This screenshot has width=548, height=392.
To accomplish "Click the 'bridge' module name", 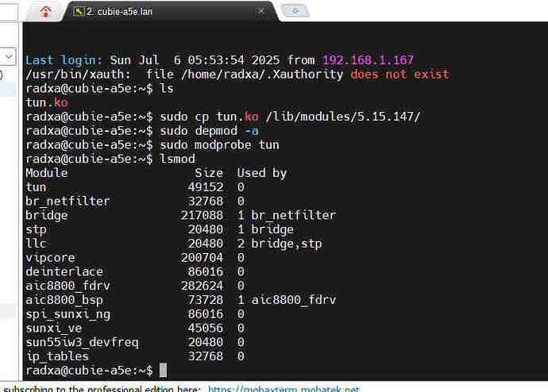I will click(x=47, y=215).
